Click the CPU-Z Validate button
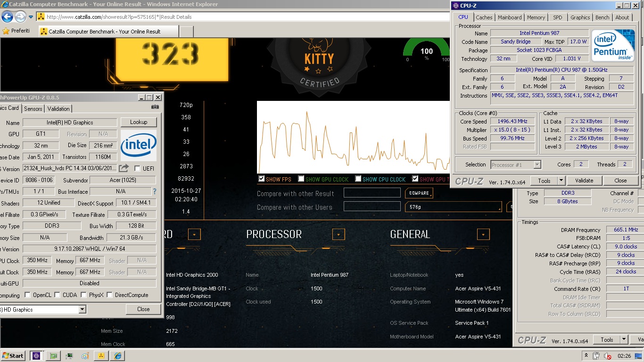The width and height of the screenshot is (644, 362). 584,181
